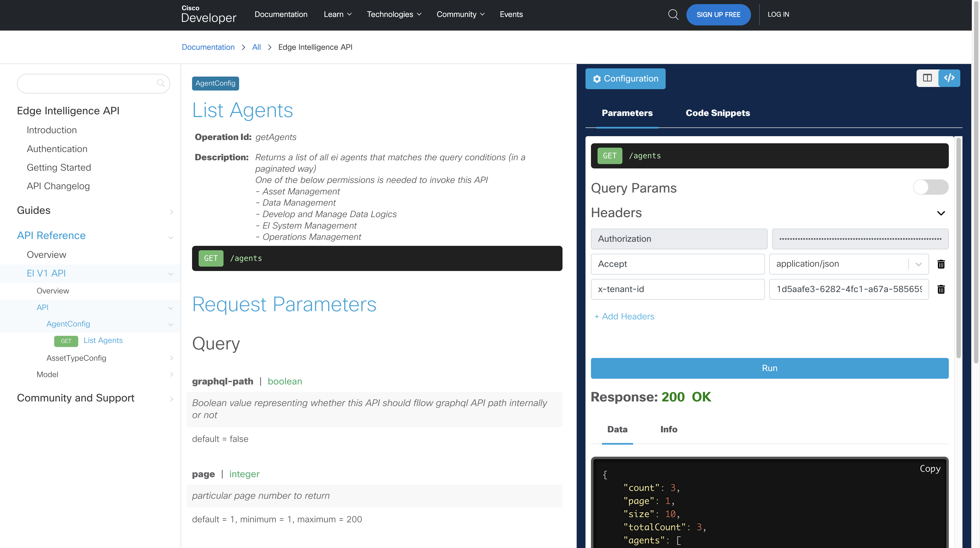Click the Run button
This screenshot has width=980, height=548.
point(769,368)
